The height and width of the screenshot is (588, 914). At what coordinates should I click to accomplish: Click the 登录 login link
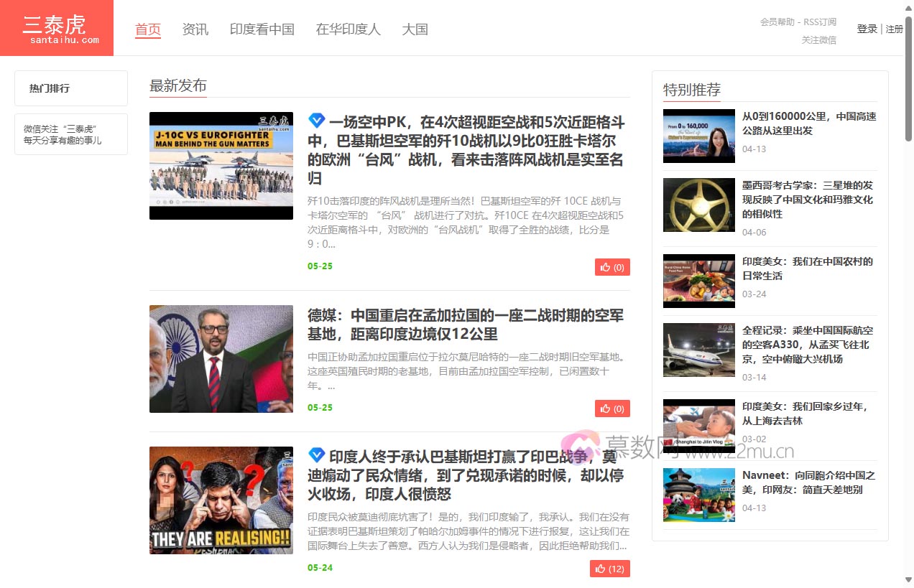867,29
